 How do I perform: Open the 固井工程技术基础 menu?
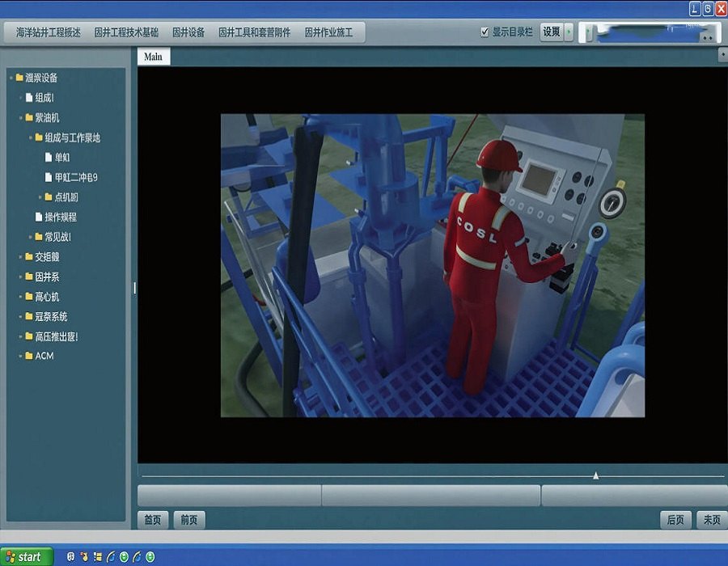tap(126, 32)
